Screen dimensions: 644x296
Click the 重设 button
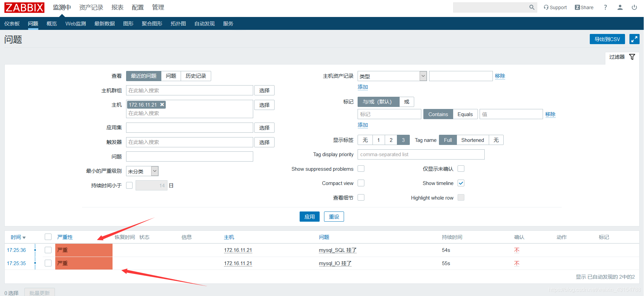point(334,217)
